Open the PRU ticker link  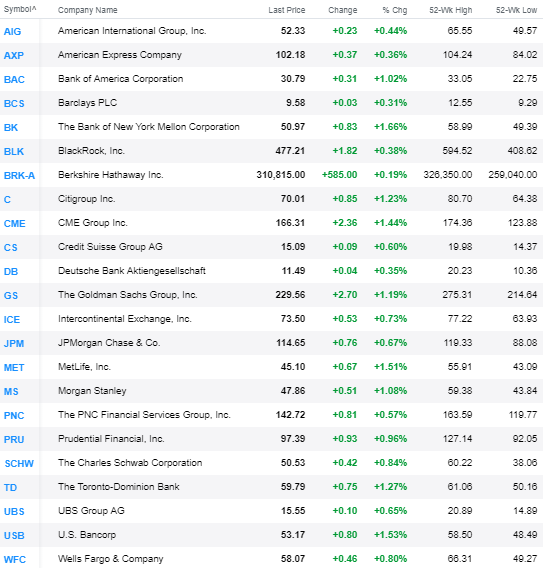click(14, 439)
